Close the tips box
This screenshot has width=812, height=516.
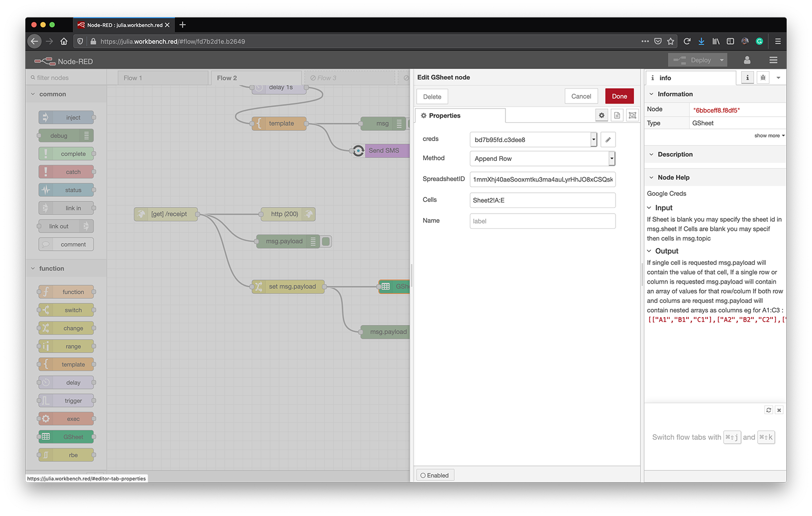(779, 410)
